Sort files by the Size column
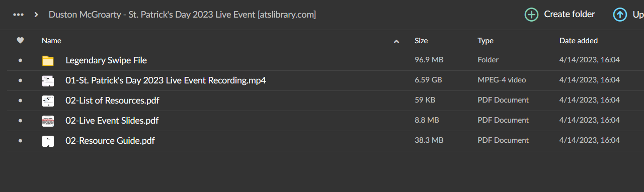 [421, 41]
